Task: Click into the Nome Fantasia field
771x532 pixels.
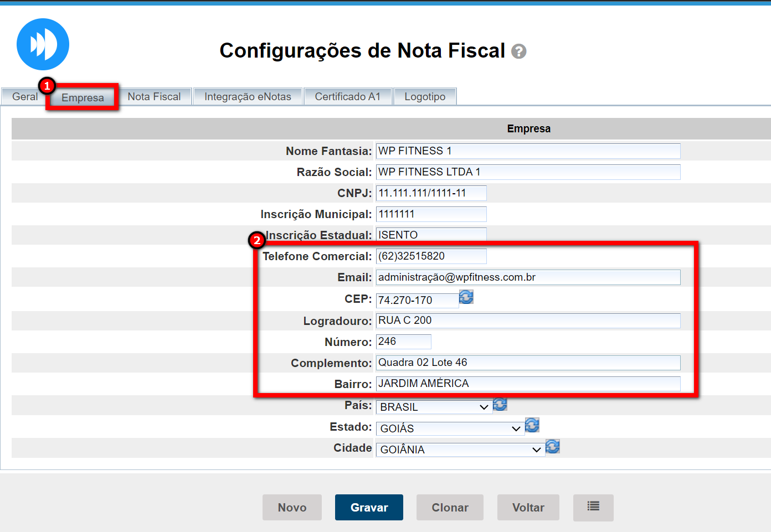Action: 528,151
